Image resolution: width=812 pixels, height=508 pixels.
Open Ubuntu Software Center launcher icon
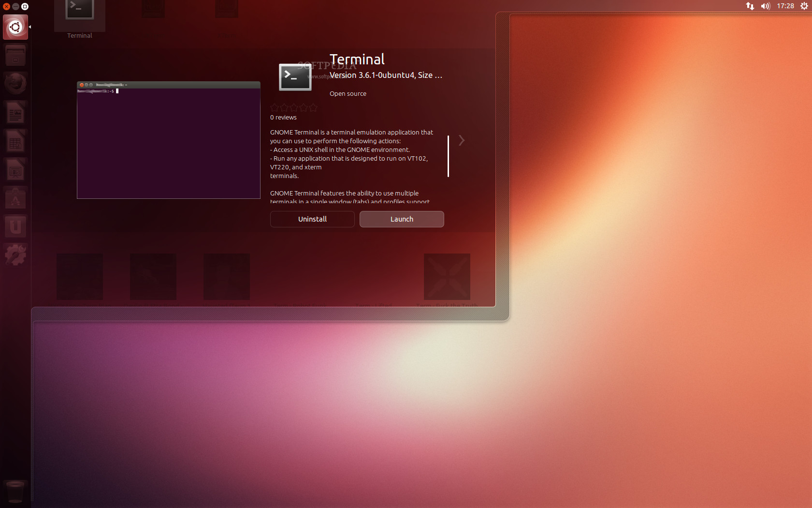(15, 199)
